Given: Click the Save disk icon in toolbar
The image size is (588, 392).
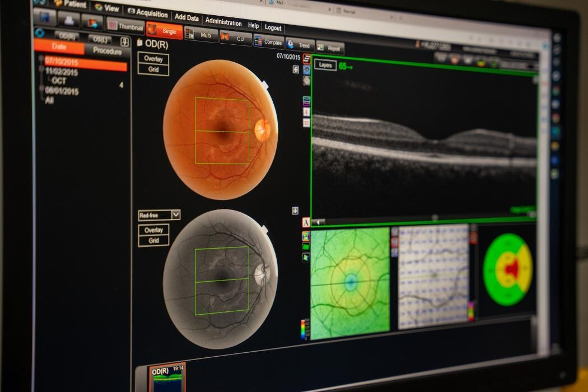Looking at the screenshot, I should (44, 17).
